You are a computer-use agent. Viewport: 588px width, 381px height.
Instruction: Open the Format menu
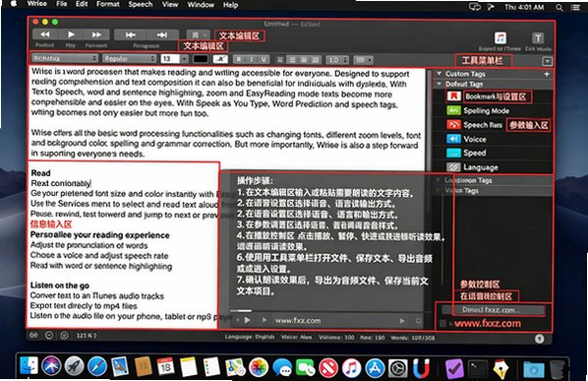[108, 4]
